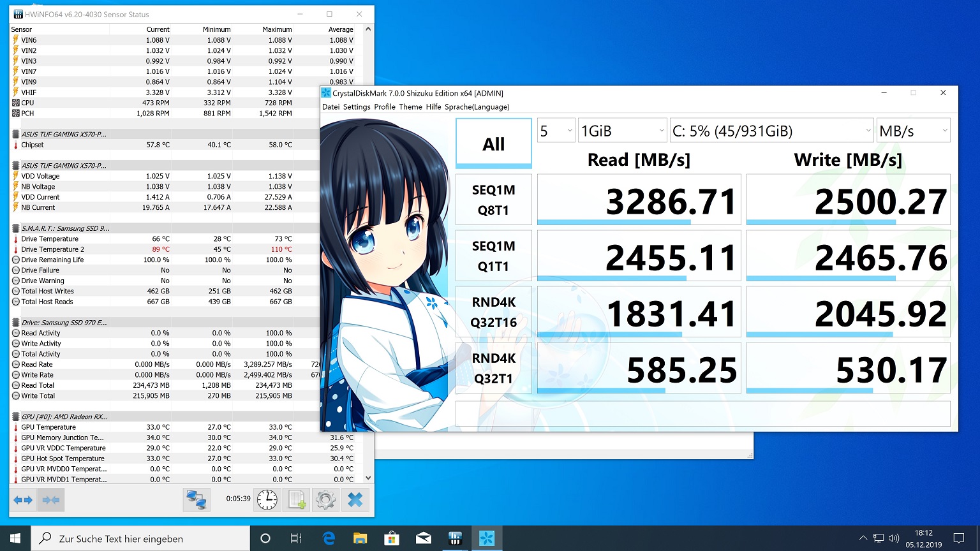Run the RND4K Q32T16 test
Viewport: 980px width, 551px height.
[494, 312]
